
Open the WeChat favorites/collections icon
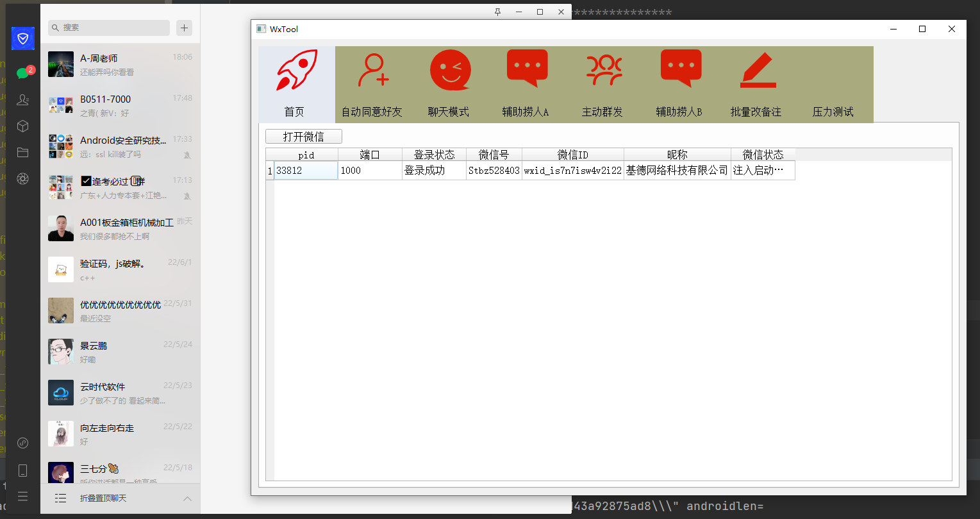22,126
